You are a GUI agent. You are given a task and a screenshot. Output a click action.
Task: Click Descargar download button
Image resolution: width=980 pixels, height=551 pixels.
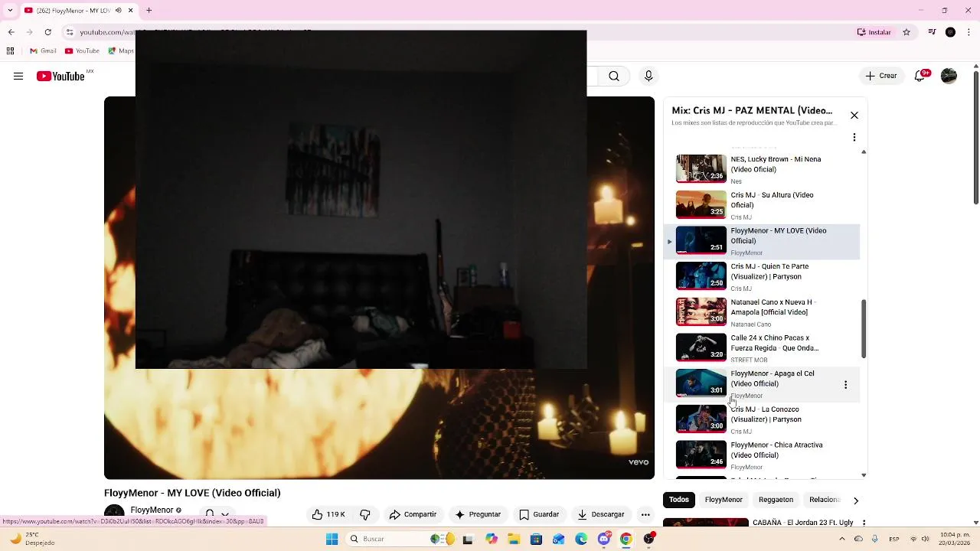pos(601,514)
